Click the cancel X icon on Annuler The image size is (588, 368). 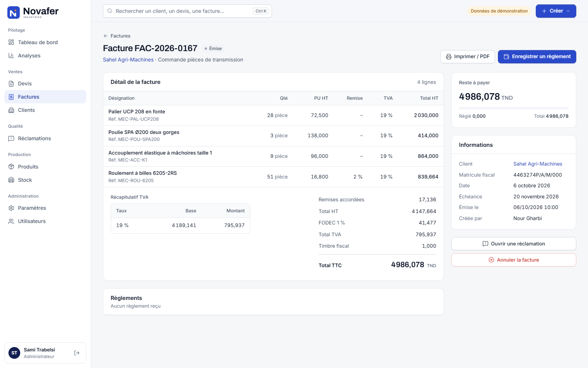click(491, 260)
